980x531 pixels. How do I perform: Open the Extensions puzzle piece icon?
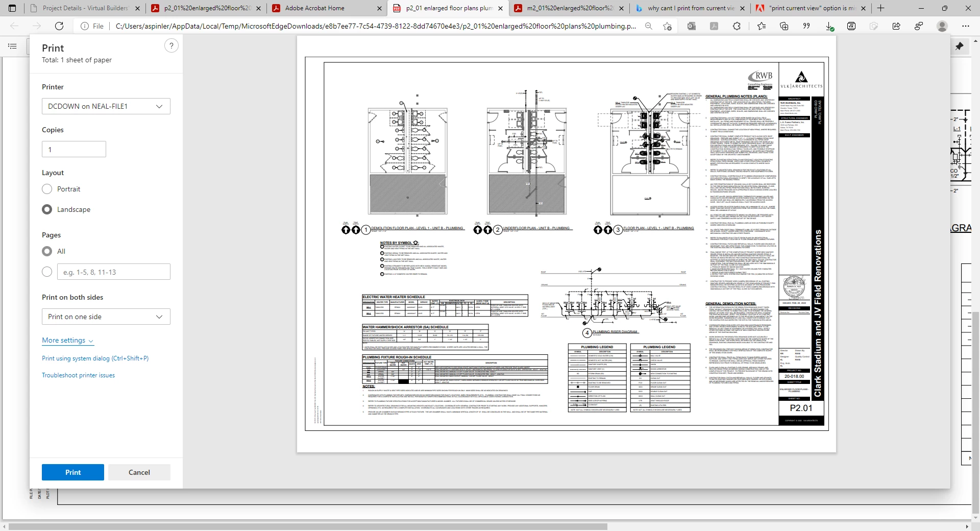(737, 26)
